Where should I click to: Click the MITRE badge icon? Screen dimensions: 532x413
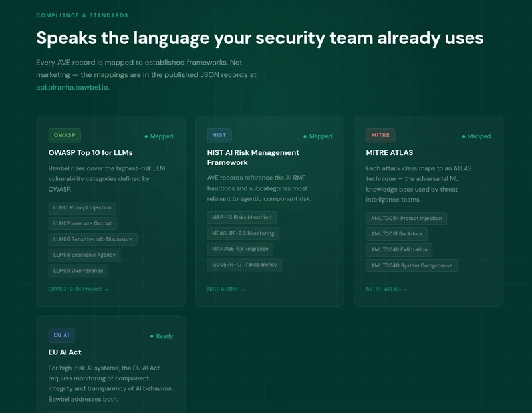pos(380,135)
